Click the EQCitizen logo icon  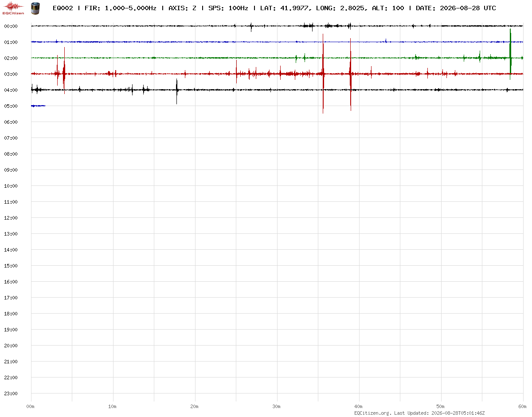(x=13, y=8)
